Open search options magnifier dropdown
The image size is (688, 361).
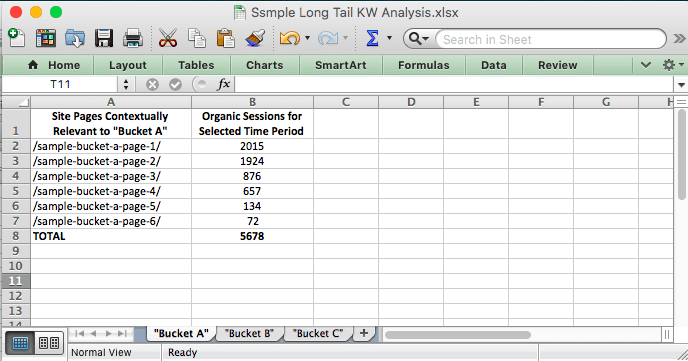(x=419, y=39)
